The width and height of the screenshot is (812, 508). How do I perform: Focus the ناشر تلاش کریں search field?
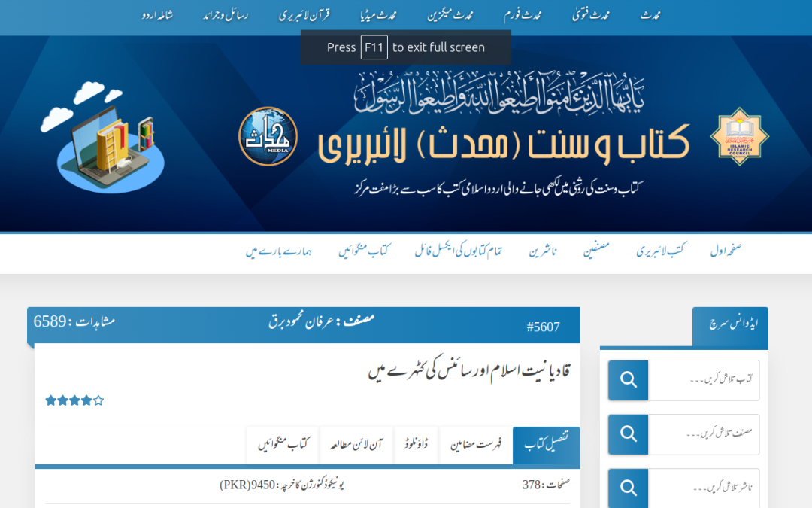704,488
